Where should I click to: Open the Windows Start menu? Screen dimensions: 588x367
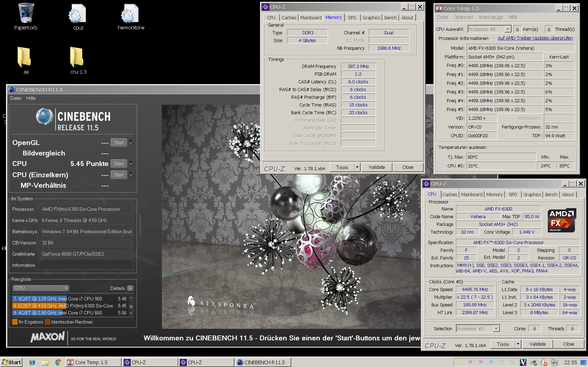pyautogui.click(x=12, y=362)
